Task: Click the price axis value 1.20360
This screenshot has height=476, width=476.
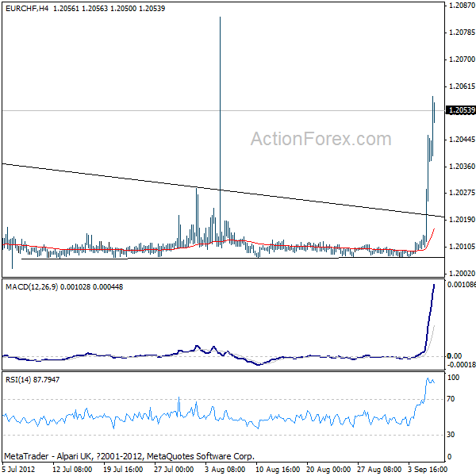Action: 462,166
